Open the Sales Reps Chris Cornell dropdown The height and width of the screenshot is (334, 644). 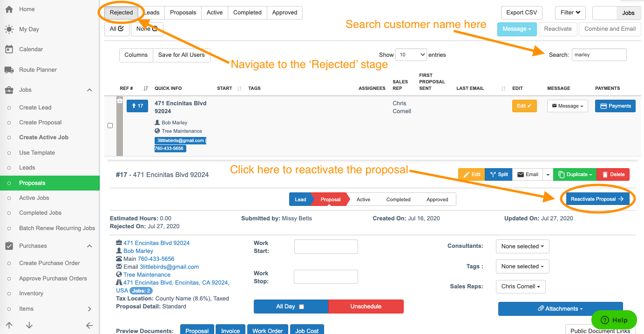(x=520, y=286)
